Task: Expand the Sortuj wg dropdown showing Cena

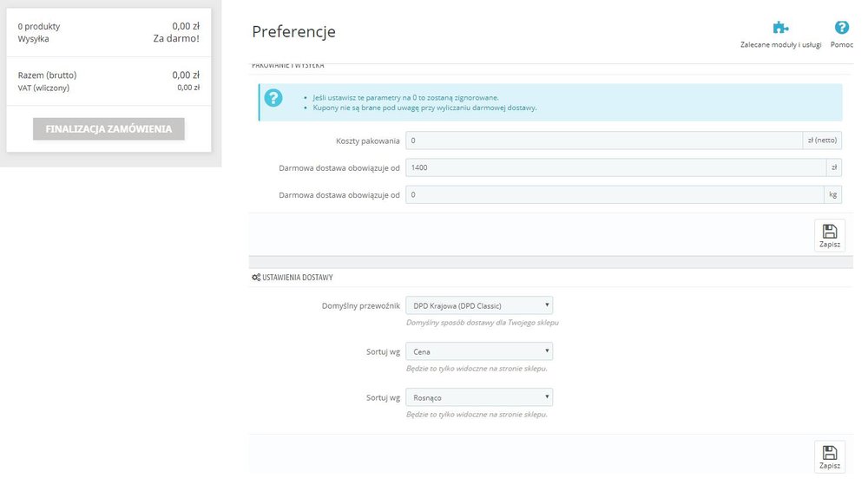Action: (479, 351)
